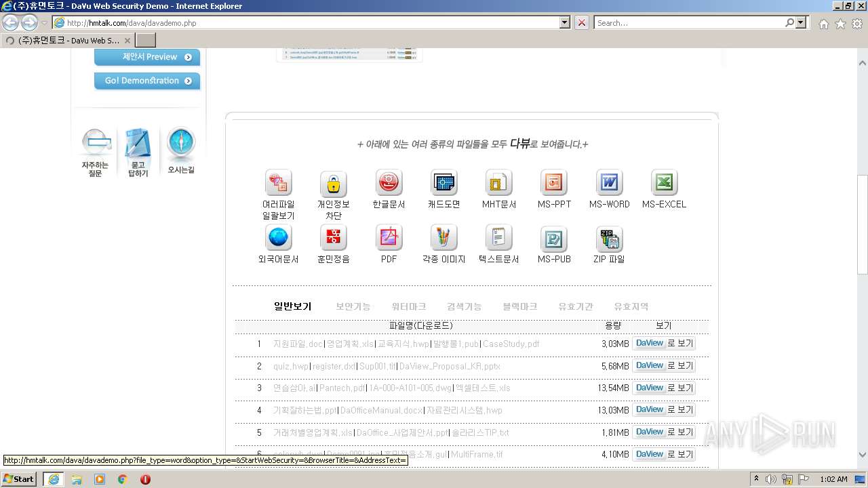Screen dimensions: 868x488
Task: Stop page loading with the X button
Action: pyautogui.click(x=582, y=22)
